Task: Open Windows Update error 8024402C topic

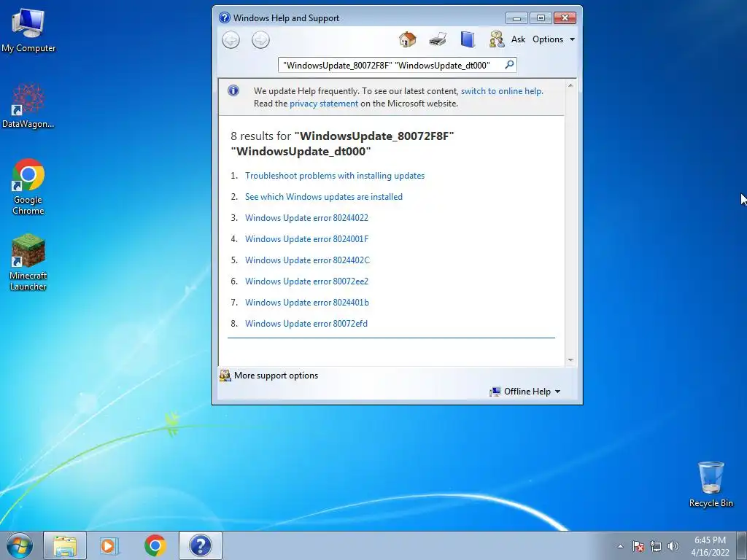Action: click(x=307, y=260)
